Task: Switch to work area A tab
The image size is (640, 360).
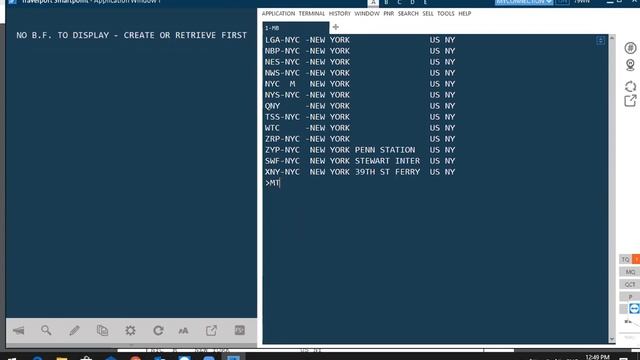Action: (x=373, y=2)
